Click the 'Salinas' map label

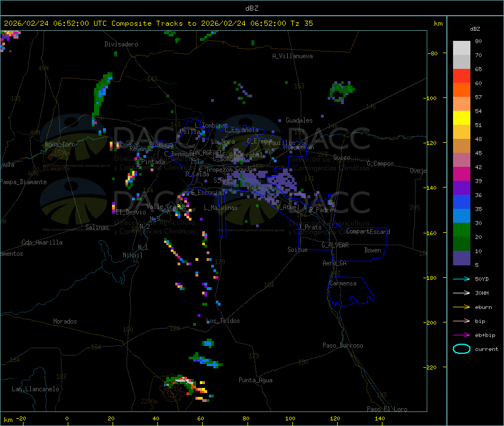tap(97, 227)
